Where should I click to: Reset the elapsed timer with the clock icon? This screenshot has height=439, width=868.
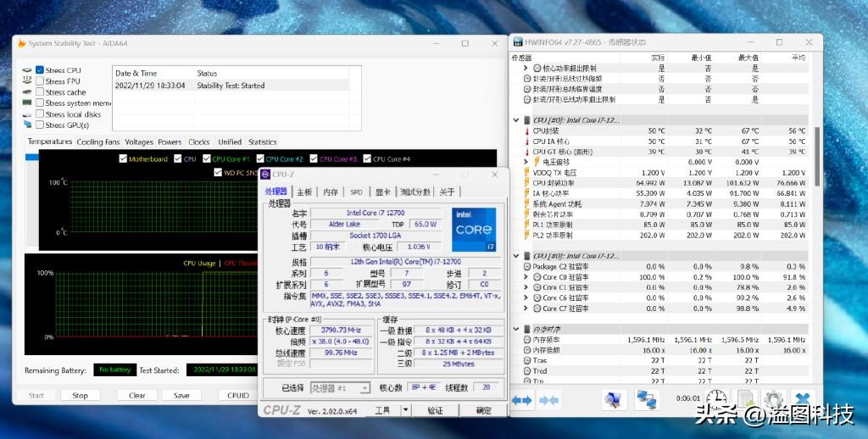point(716,398)
